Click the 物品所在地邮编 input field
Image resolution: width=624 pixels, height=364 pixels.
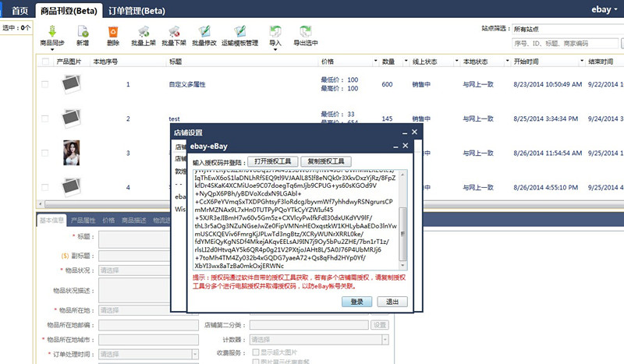[x=148, y=325]
